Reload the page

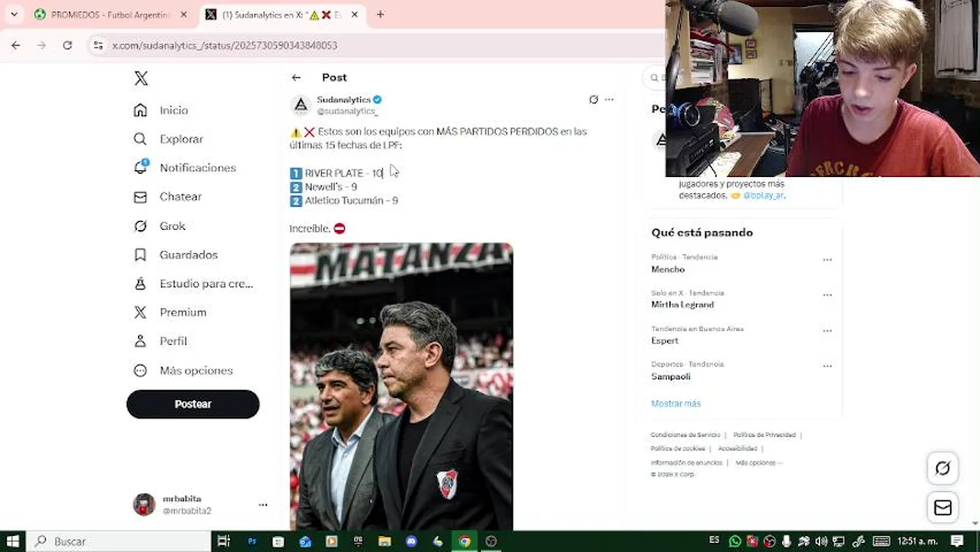pyautogui.click(x=67, y=45)
